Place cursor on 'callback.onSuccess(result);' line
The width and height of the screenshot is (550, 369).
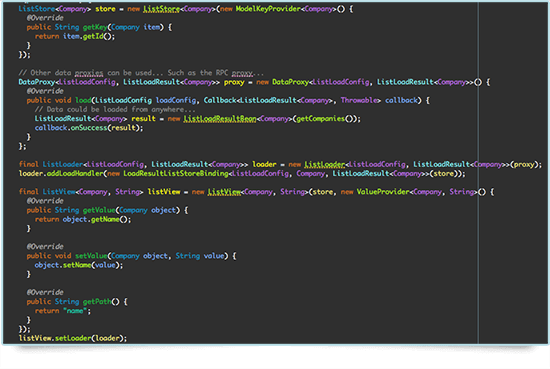coord(89,128)
